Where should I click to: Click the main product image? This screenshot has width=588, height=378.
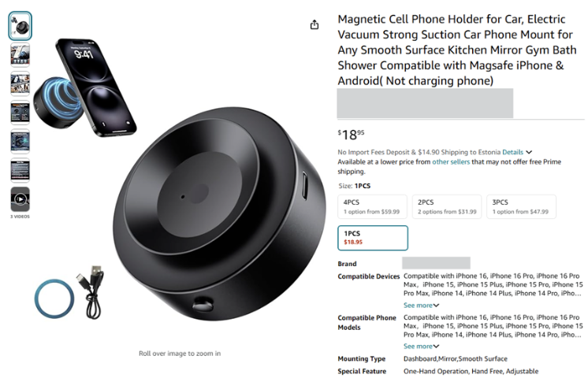pyautogui.click(x=219, y=213)
